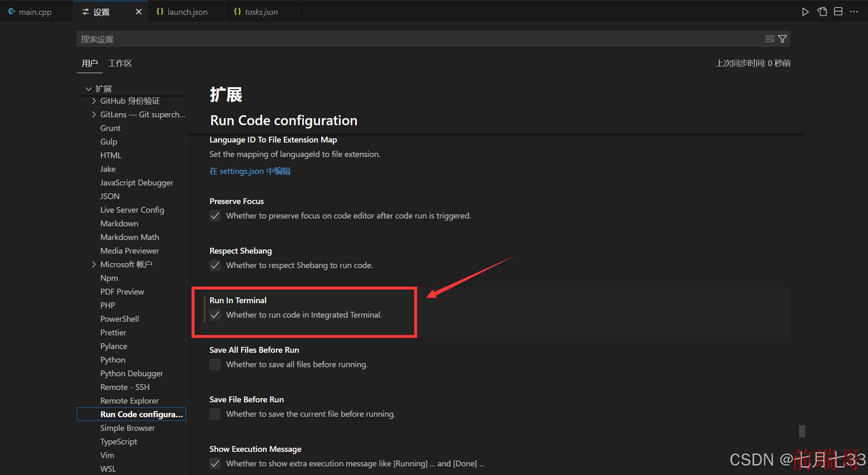
Task: Close the 设置 tab
Action: click(x=139, y=12)
